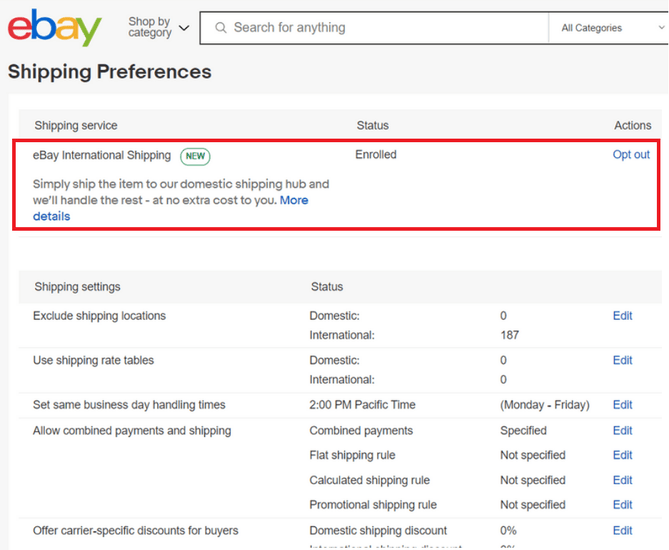669x550 pixels.
Task: Click the Actions column header
Action: [633, 125]
